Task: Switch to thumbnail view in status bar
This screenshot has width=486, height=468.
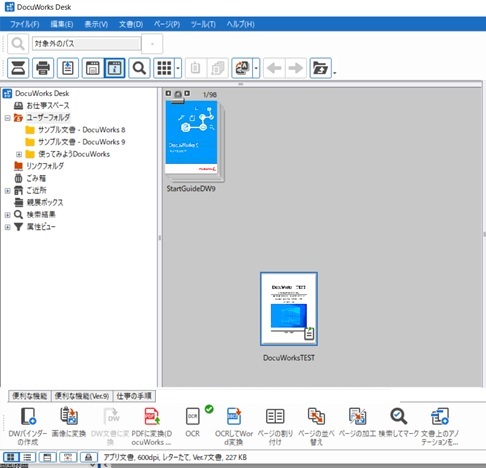Action: pos(11,457)
